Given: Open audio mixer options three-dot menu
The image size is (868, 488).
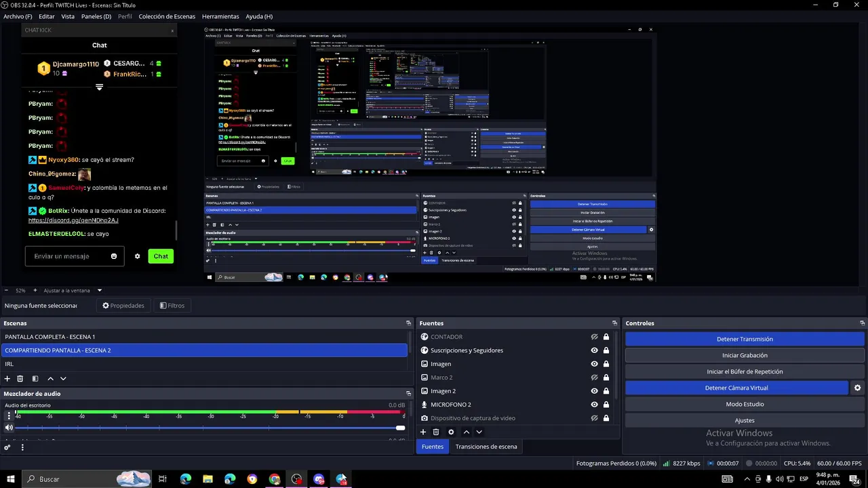Looking at the screenshot, I should (22, 447).
